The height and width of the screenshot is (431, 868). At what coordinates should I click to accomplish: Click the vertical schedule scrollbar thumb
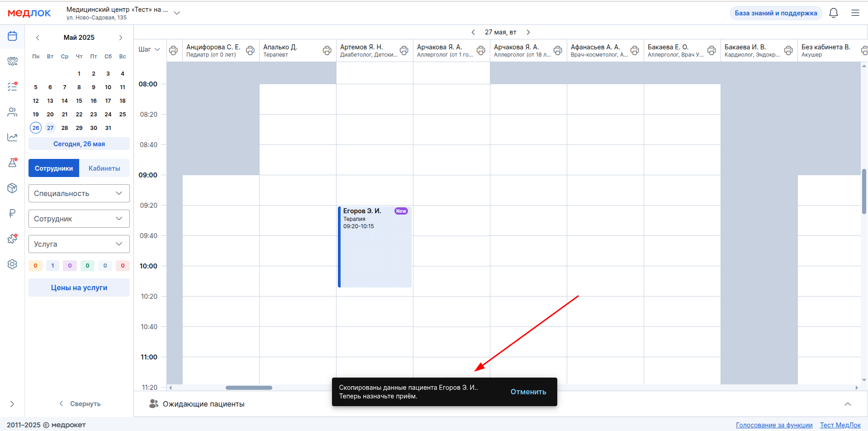click(x=864, y=191)
